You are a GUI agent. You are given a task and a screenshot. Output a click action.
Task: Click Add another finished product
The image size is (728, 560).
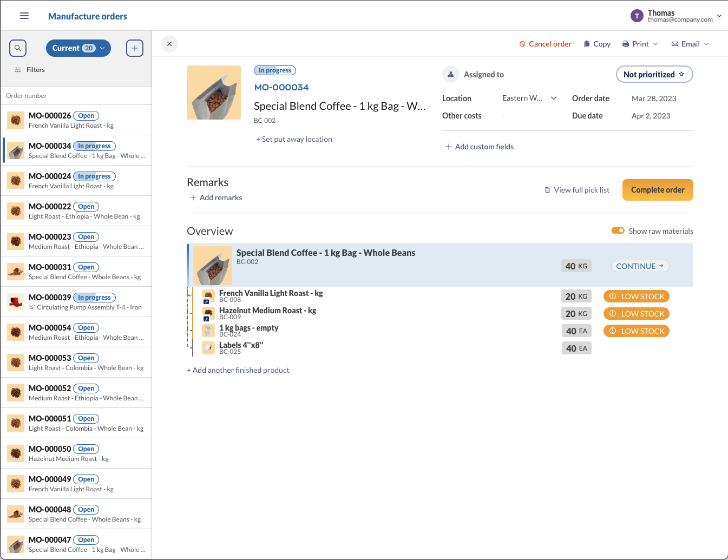click(238, 370)
